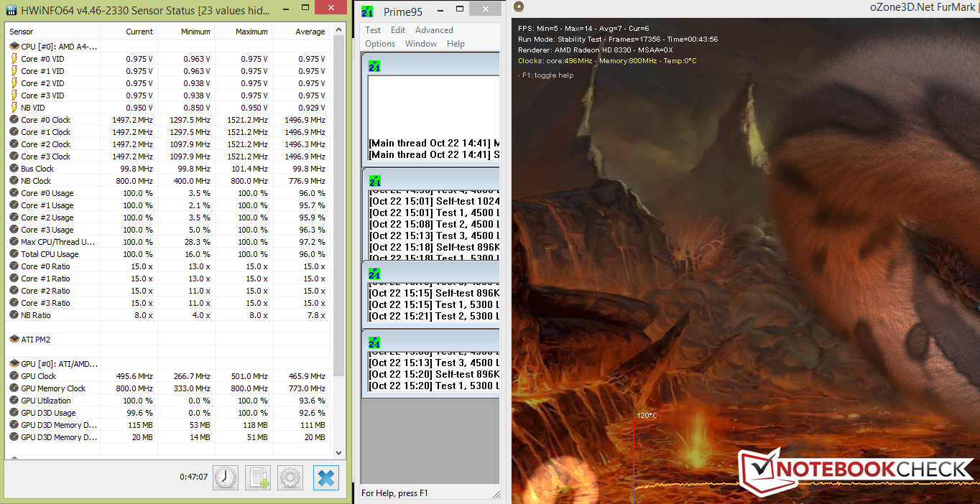Screen dimensions: 980x504
Task: Click the blue X button in HWiNFO
Action: click(x=326, y=477)
